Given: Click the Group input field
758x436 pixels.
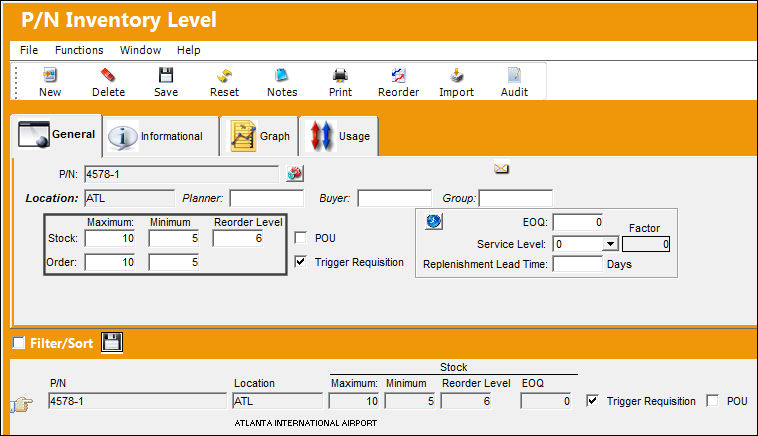Looking at the screenshot, I should (516, 198).
